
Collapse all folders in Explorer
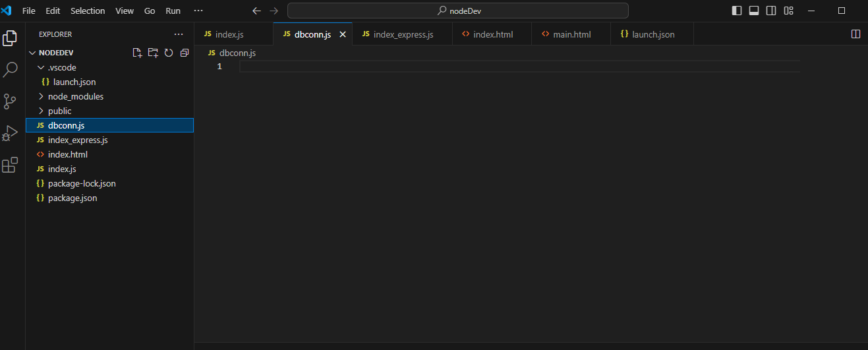185,53
